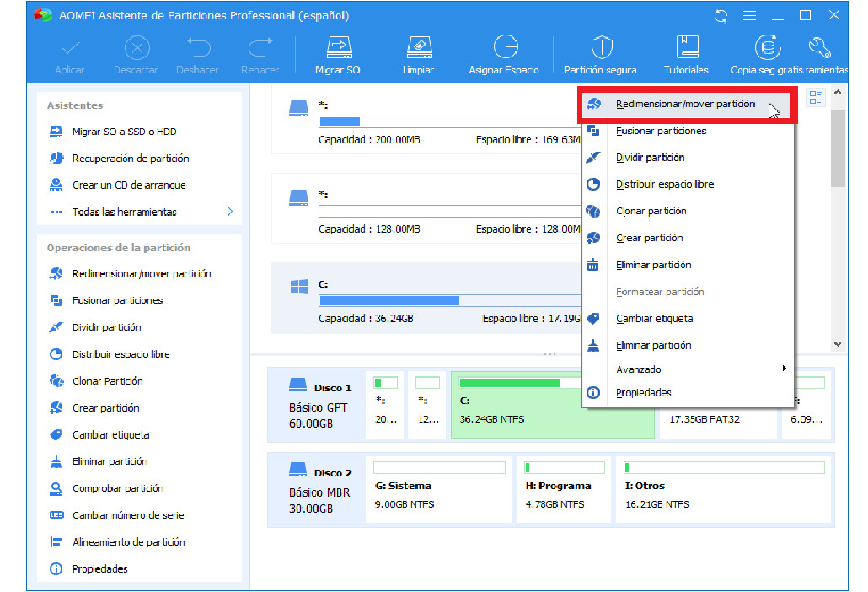Select the C: partition row in list
868x592 pixels.
pyautogui.click(x=426, y=299)
